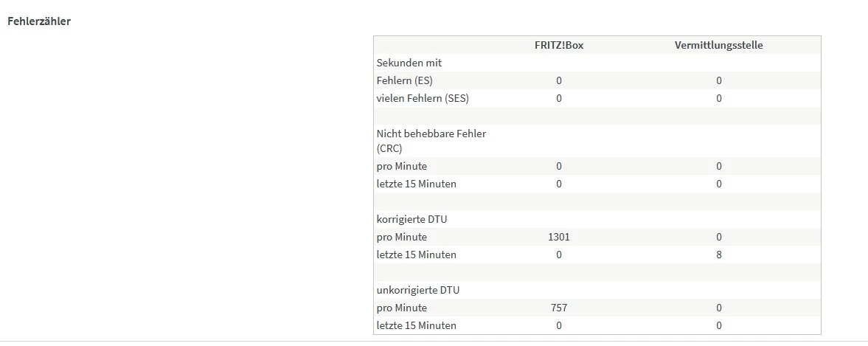
Task: Click pro Minute under unkorrigierte DTU
Action: coord(401,308)
